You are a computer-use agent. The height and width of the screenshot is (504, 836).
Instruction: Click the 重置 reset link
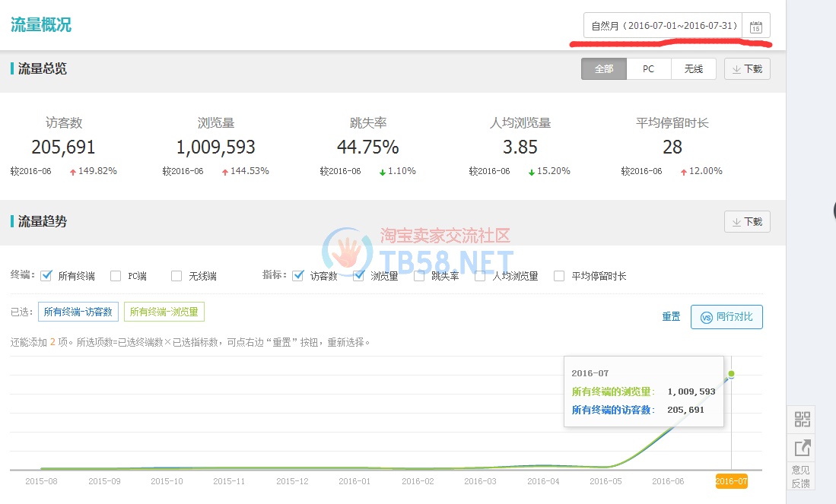671,317
